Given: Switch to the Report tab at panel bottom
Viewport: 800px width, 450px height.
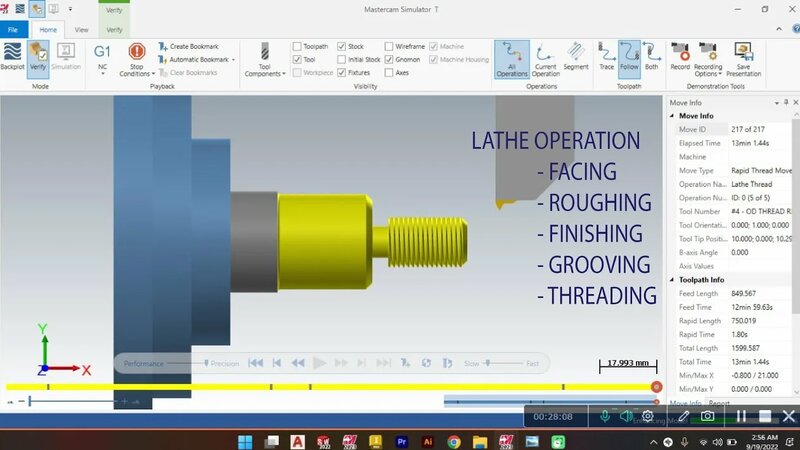Looking at the screenshot, I should point(719,403).
